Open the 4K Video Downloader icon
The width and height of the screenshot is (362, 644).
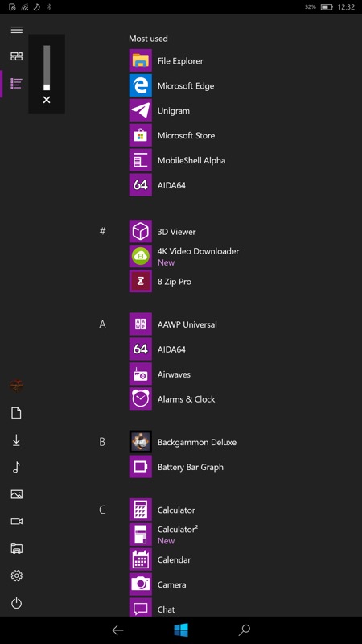coord(140,256)
